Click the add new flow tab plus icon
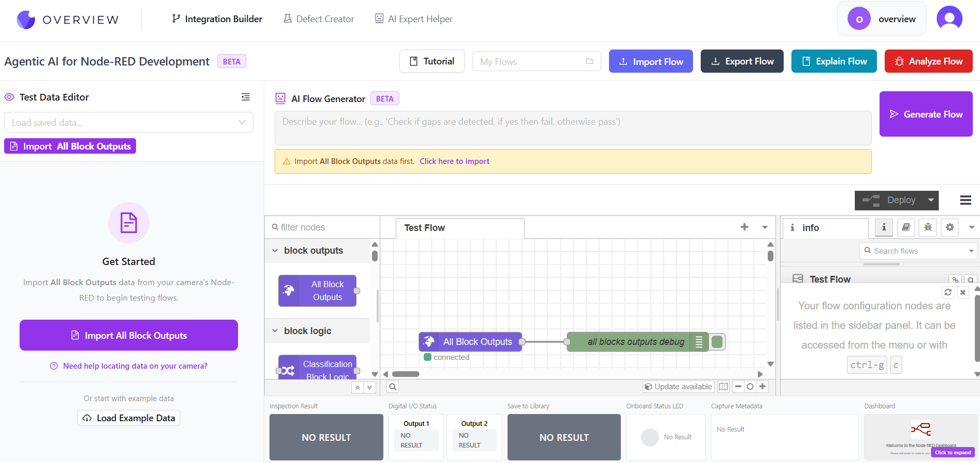 pos(744,227)
